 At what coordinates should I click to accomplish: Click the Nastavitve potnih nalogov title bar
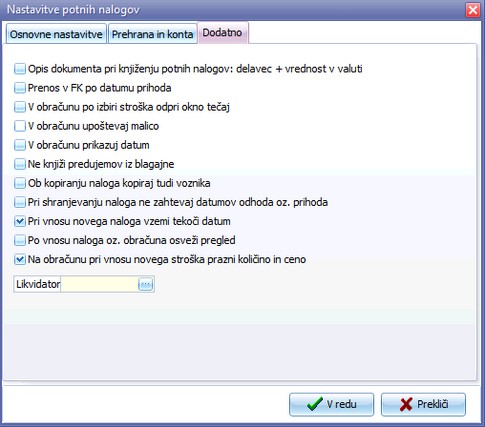pyautogui.click(x=233, y=10)
